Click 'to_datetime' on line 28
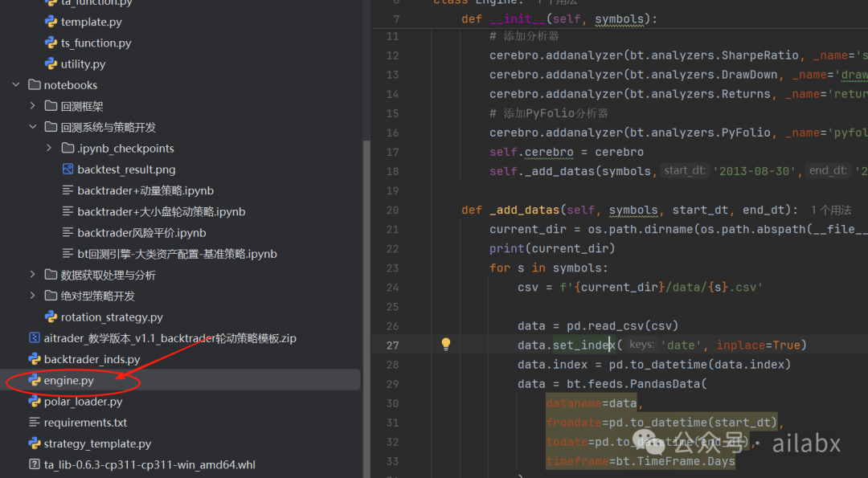This screenshot has height=478, width=868. coord(669,365)
